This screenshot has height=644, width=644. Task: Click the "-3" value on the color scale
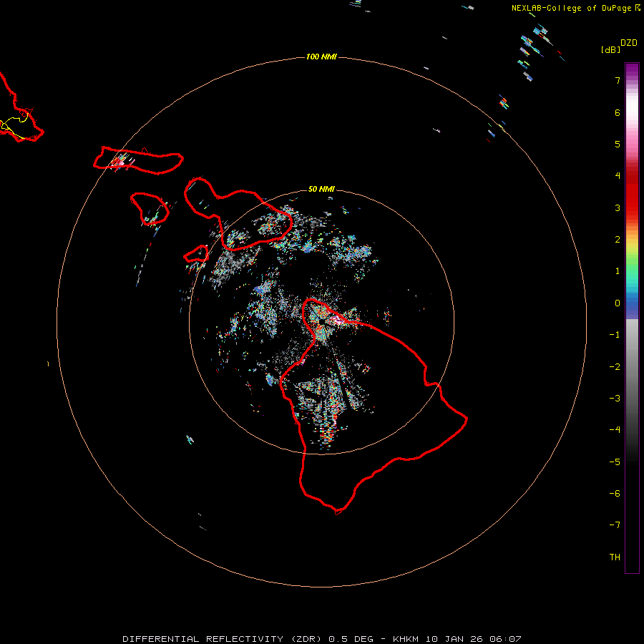coord(615,399)
